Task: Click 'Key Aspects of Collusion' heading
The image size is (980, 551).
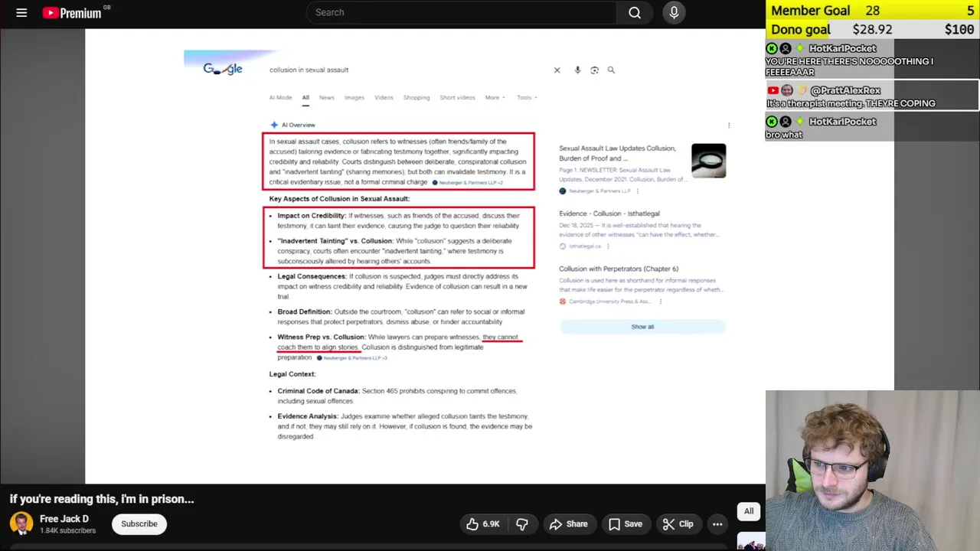Action: point(339,199)
